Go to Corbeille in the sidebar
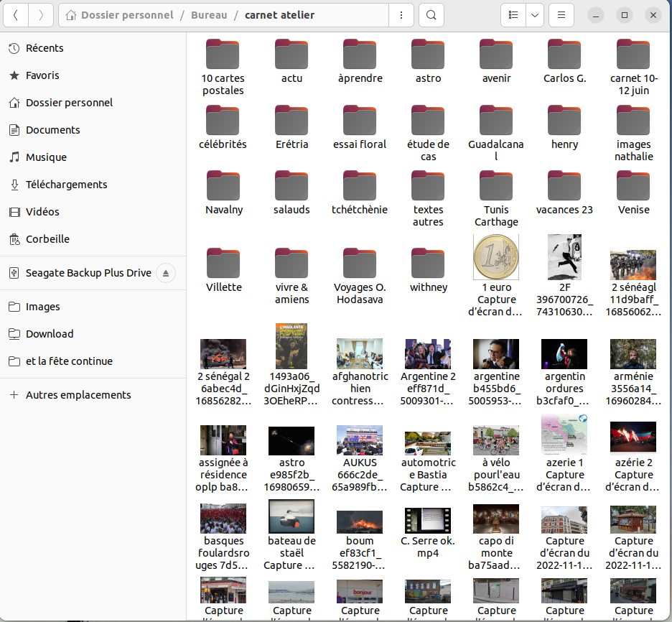Viewport: 672px width, 622px height. (47, 239)
